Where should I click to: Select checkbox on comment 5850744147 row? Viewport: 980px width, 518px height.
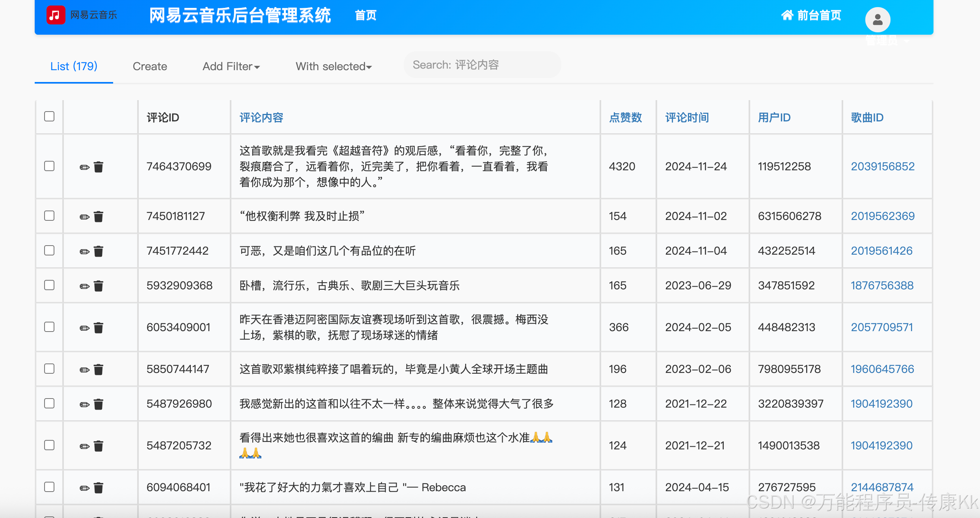pos(49,369)
